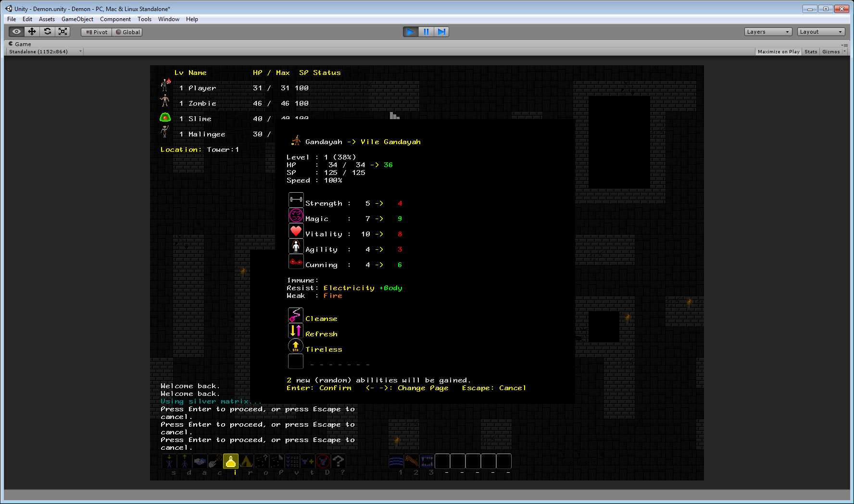The width and height of the screenshot is (854, 504).
Task: Open the Help menu
Action: (x=192, y=19)
